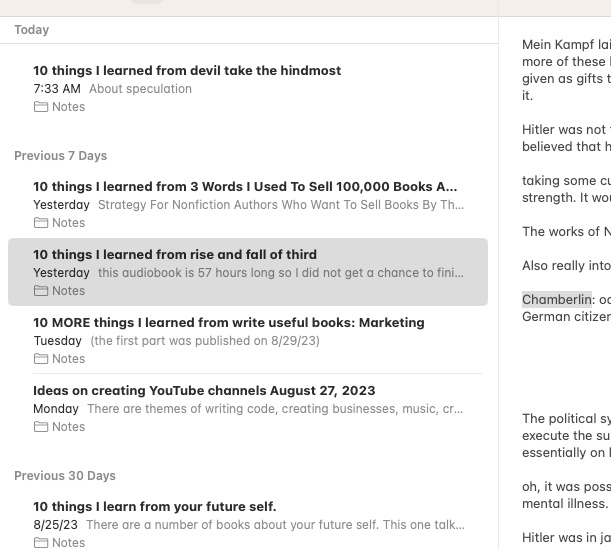
Task: Open the 10 MORE things I learned note
Action: pos(229,323)
